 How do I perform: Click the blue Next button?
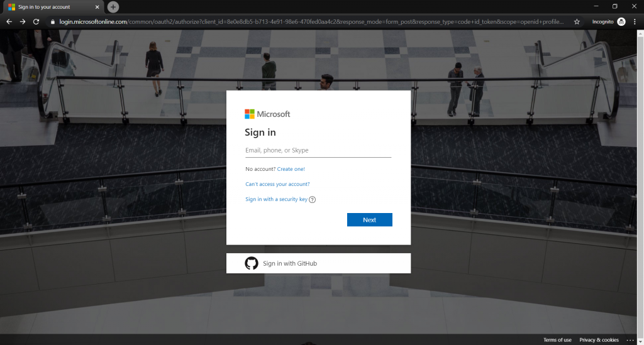tap(370, 220)
